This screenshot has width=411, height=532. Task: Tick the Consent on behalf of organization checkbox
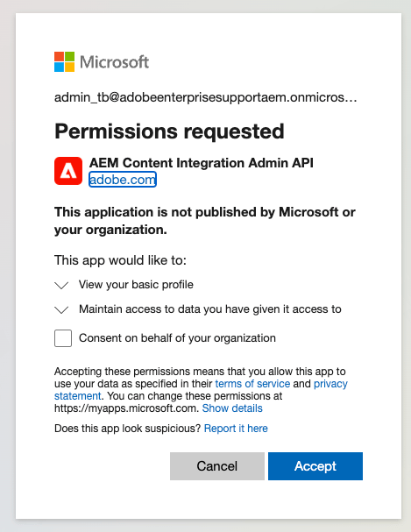coord(63,338)
